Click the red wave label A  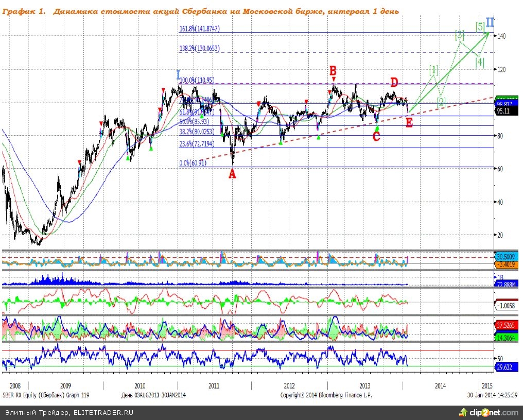tap(232, 174)
